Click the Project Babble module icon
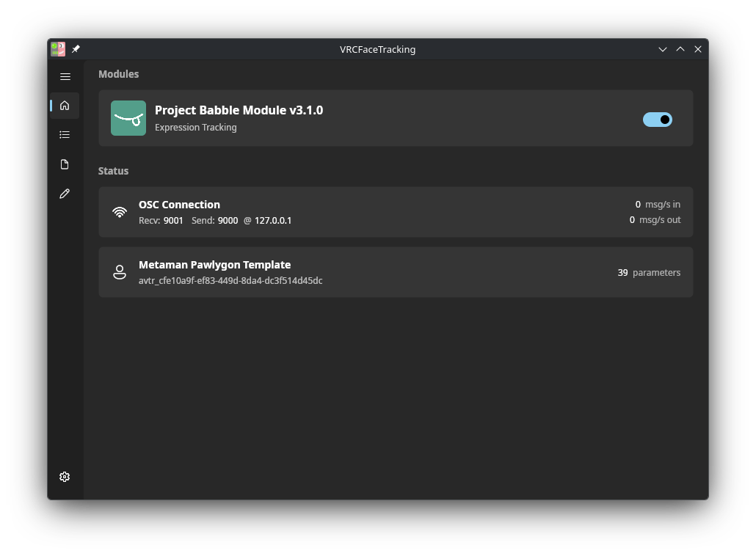756x556 pixels. click(x=128, y=118)
